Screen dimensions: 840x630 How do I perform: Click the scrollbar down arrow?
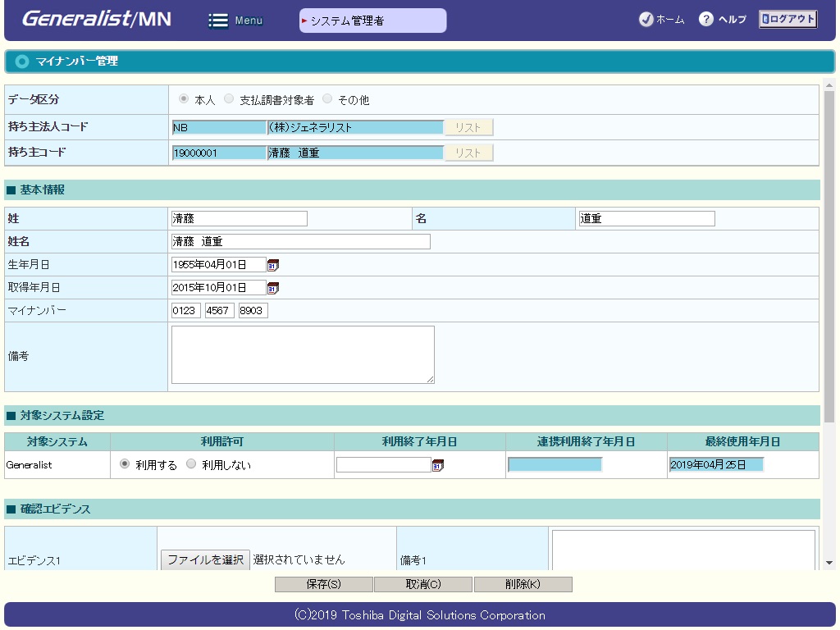coord(829,563)
